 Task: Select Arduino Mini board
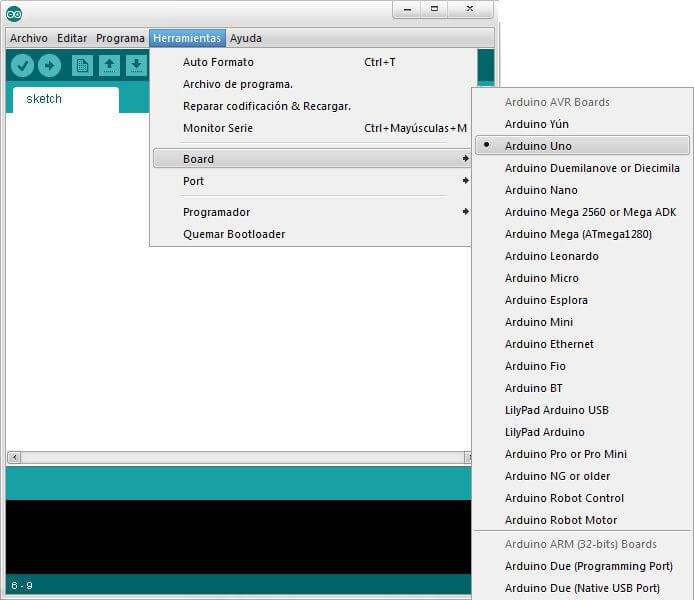[582, 322]
